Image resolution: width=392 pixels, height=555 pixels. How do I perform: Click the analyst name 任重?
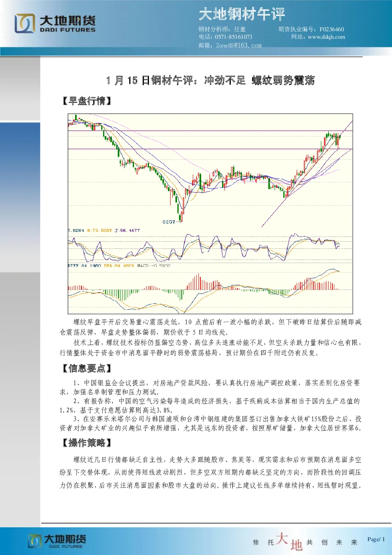coord(240,29)
